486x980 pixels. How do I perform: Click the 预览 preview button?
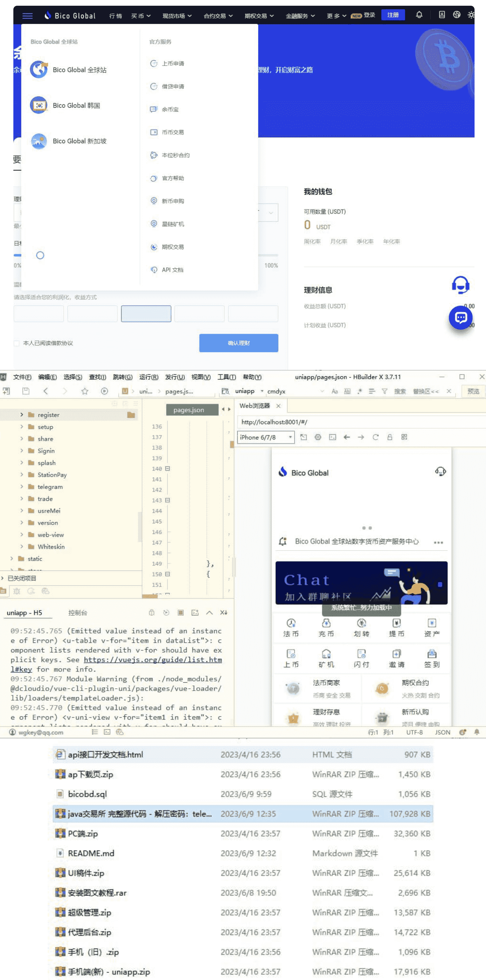[473, 391]
